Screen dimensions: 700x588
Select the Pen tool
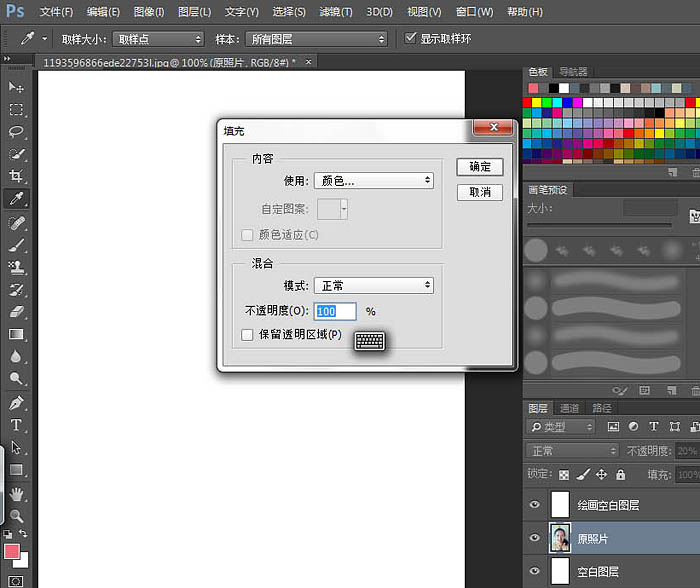point(16,402)
